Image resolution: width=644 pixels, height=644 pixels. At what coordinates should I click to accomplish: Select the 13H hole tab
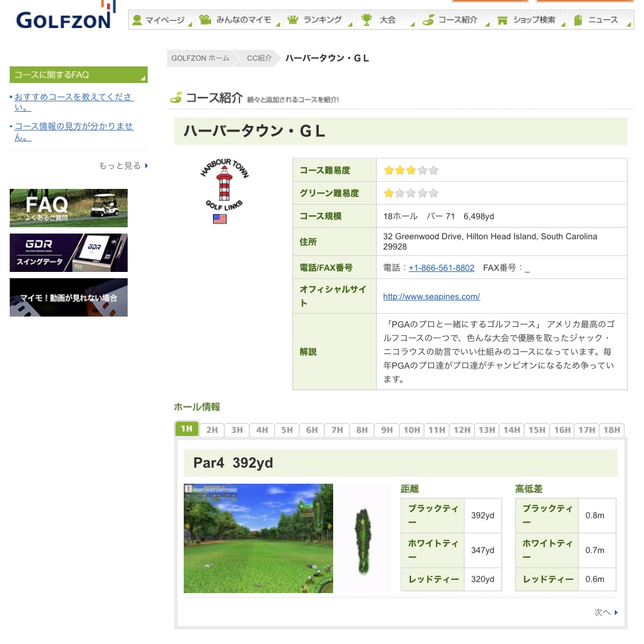(x=487, y=429)
